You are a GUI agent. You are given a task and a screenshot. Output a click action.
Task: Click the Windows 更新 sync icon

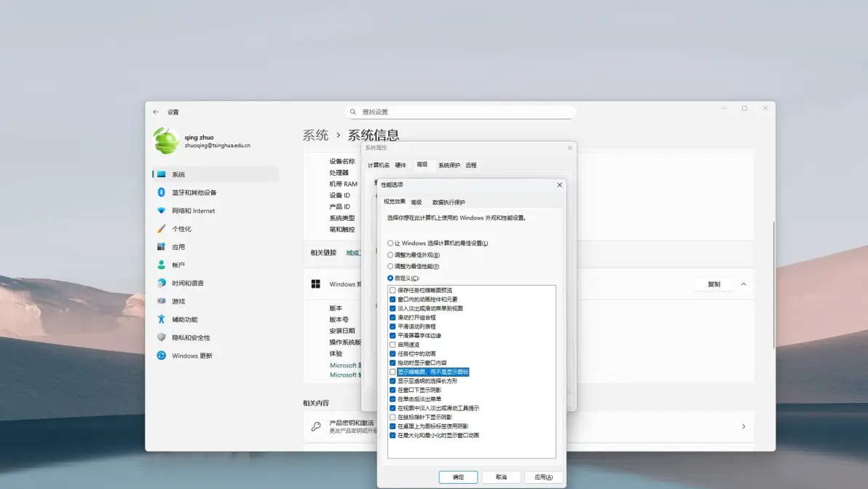click(x=161, y=356)
